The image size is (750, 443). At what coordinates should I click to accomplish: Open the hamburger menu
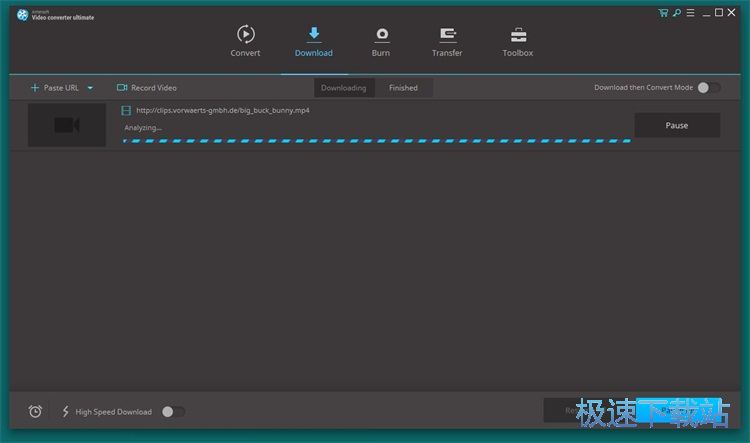(690, 13)
